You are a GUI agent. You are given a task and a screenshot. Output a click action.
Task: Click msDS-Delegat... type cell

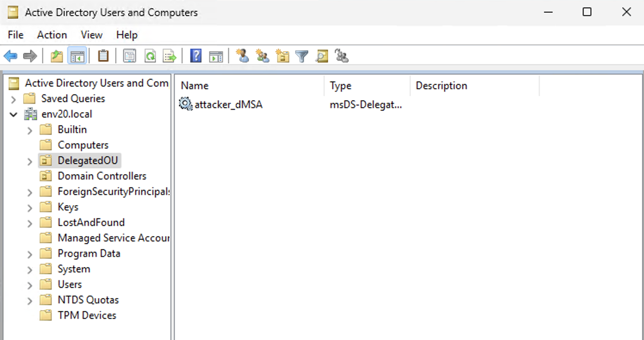click(x=366, y=105)
